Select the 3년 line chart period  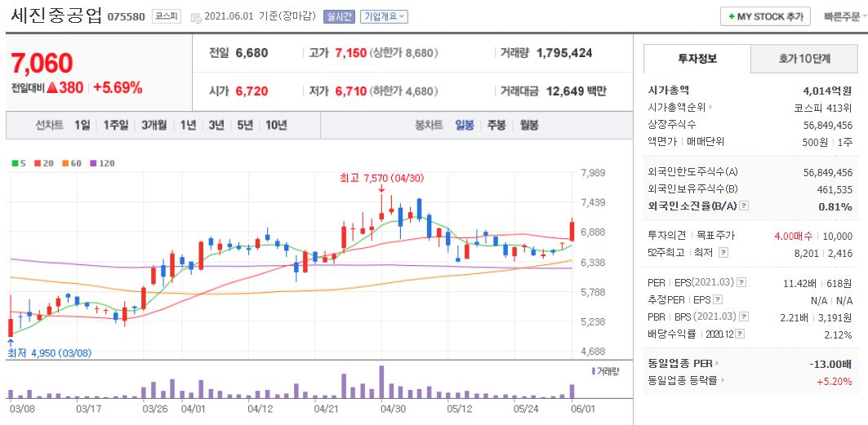pyautogui.click(x=216, y=126)
